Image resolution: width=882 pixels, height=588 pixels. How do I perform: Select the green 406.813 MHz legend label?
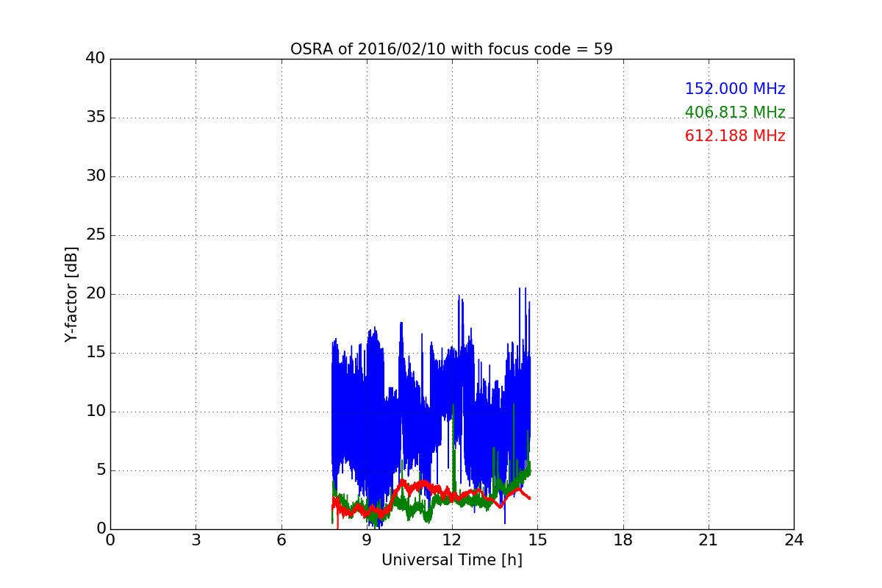[735, 112]
